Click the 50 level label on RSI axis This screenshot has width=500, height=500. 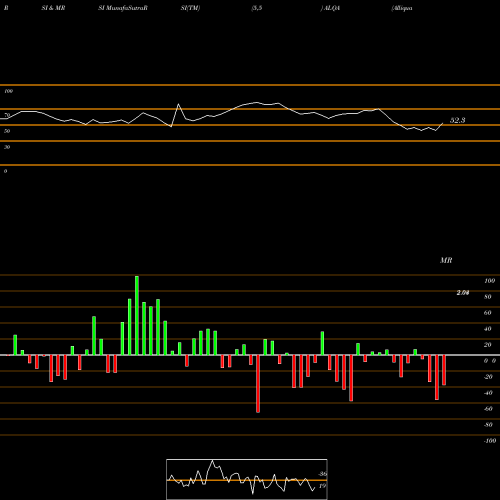[7, 131]
